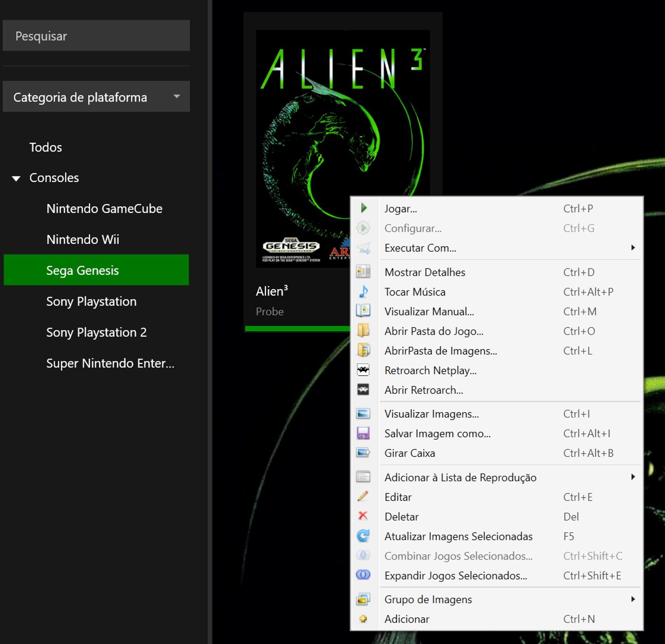Choose Visualizar Imagens... entry
Screen dimensions: 665x644
pyautogui.click(x=497, y=414)
